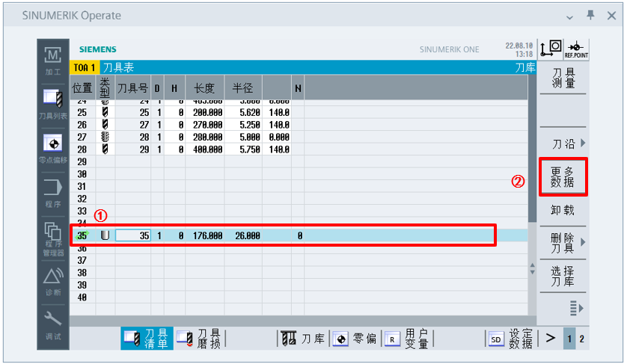Open the panel dropdown chevron in title bar

point(569,16)
